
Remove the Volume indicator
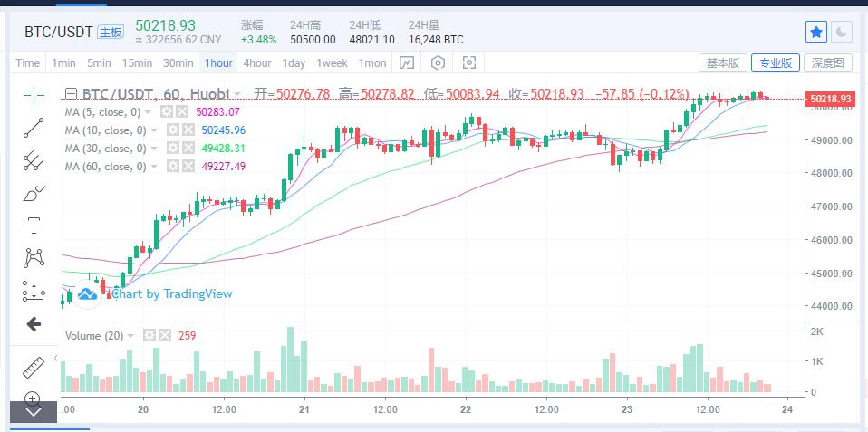pos(165,336)
